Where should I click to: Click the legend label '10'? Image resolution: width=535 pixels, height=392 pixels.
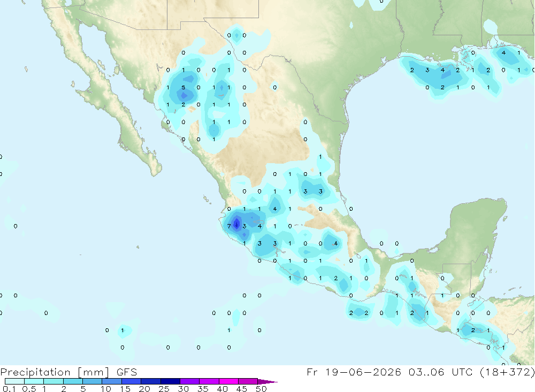(x=106, y=389)
